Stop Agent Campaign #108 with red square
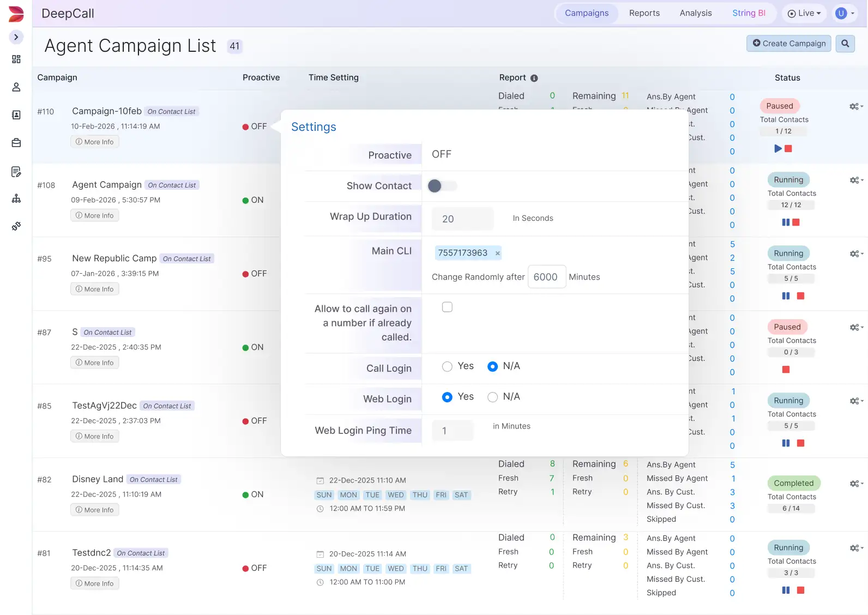Image resolution: width=868 pixels, height=615 pixels. click(x=796, y=222)
